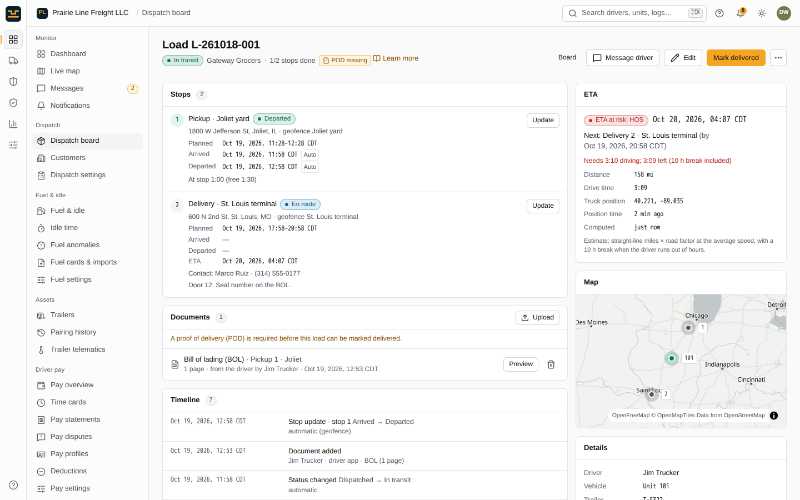The height and width of the screenshot is (500, 800).
Task: Click the map attribution info icon
Action: tap(774, 415)
